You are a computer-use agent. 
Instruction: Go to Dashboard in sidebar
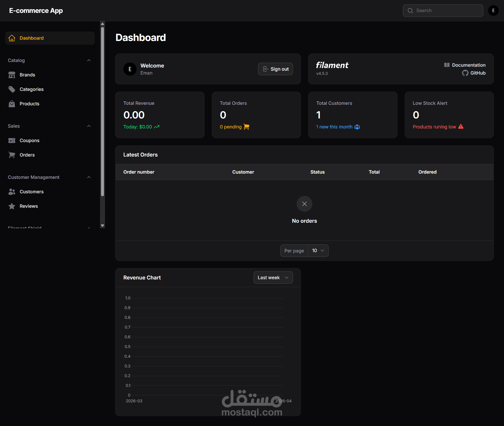[x=31, y=38]
